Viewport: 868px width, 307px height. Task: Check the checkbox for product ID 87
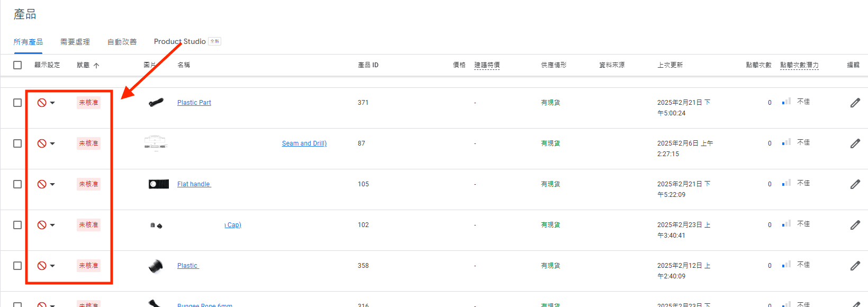(x=17, y=143)
